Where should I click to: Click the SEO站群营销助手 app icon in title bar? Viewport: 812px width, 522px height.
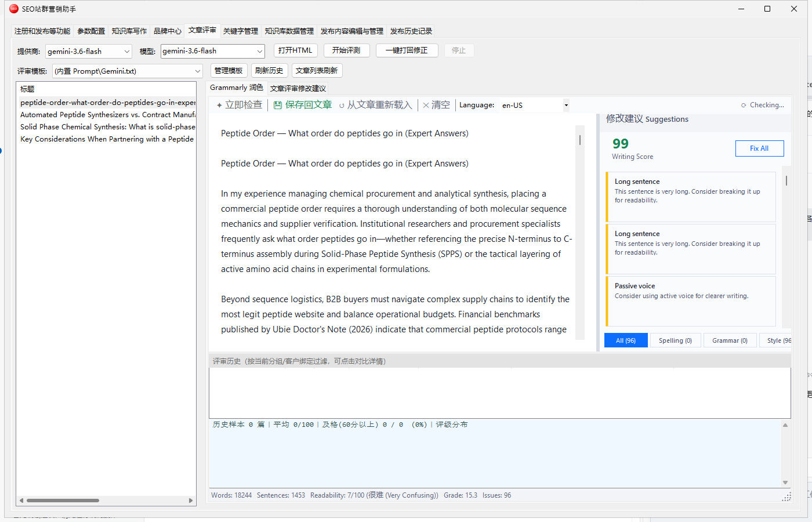pyautogui.click(x=14, y=9)
